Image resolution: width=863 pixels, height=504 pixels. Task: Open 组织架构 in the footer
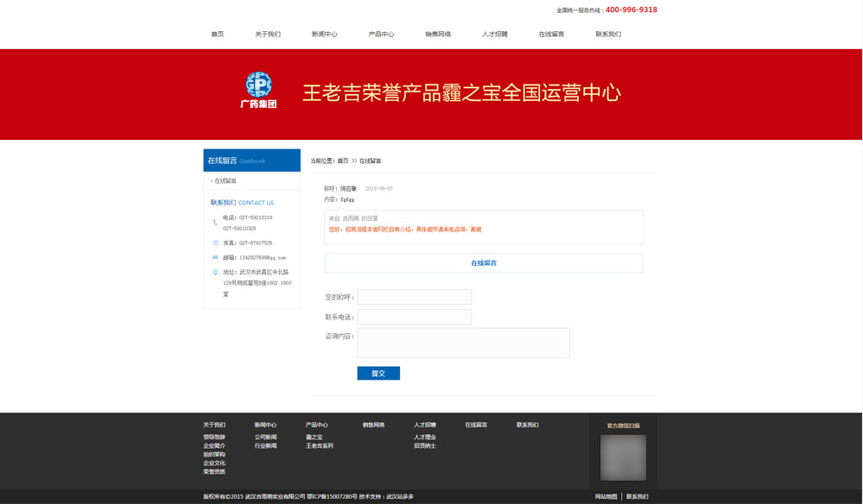coord(214,455)
